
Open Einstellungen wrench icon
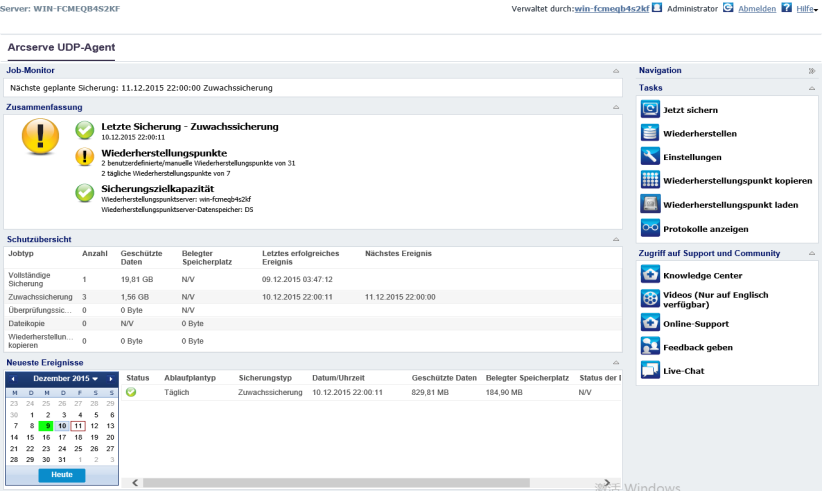650,156
